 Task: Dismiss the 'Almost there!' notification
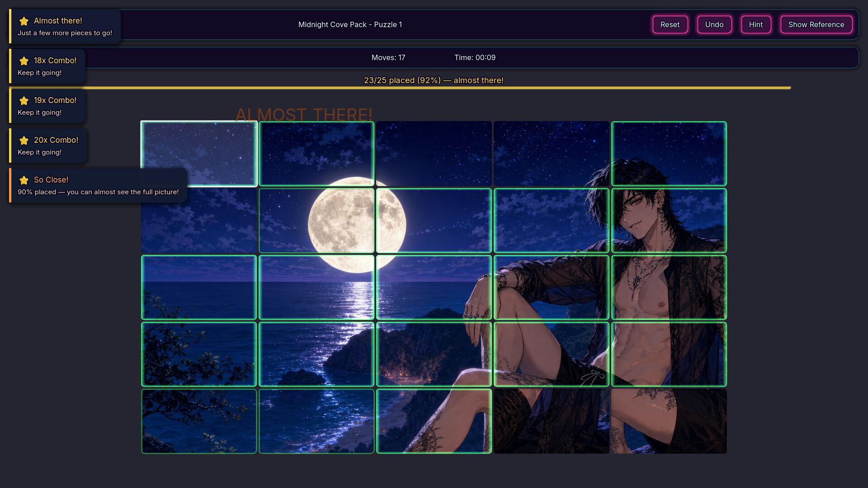click(x=65, y=26)
